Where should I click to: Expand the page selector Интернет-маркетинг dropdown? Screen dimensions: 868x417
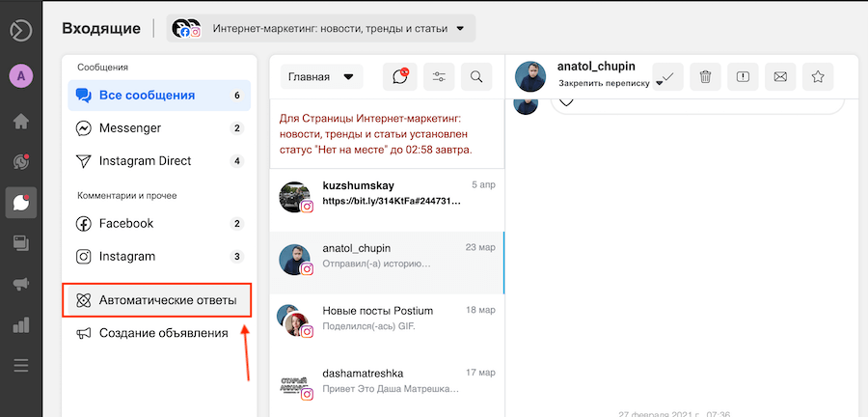click(321, 28)
